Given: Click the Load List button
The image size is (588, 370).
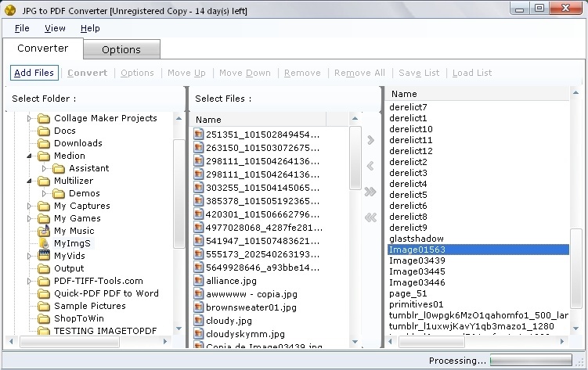Looking at the screenshot, I should pyautogui.click(x=472, y=73).
